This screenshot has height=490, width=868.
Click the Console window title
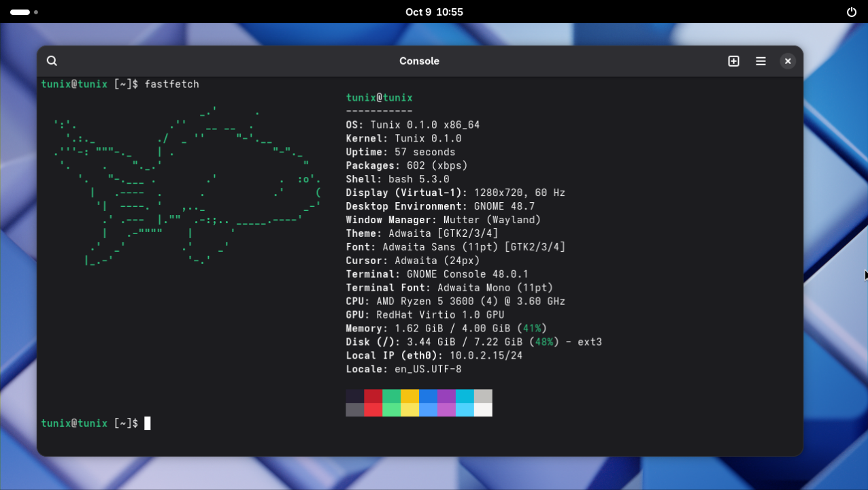click(x=419, y=61)
